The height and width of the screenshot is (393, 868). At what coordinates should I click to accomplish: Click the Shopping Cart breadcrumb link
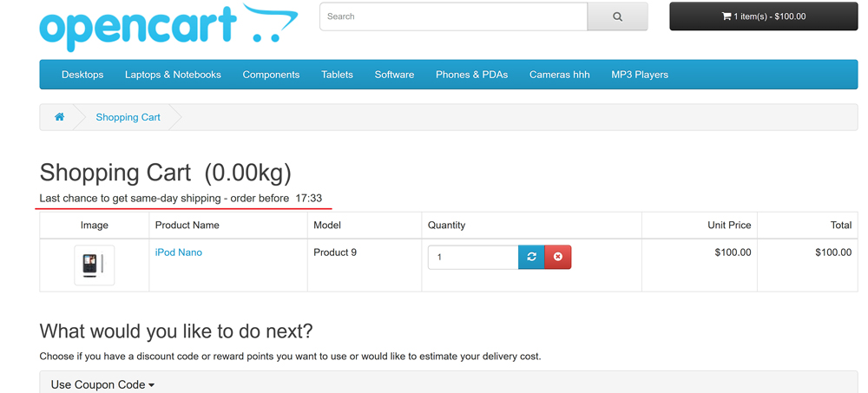coord(128,117)
